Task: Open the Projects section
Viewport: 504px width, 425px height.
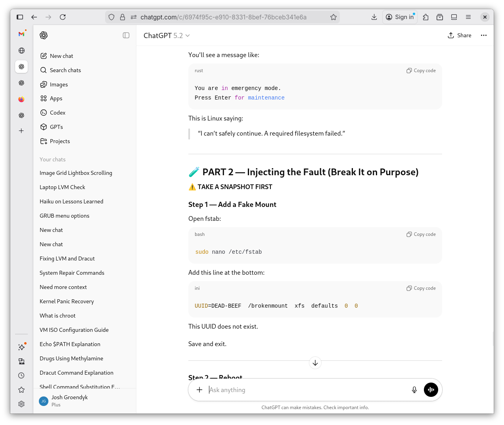Action: pos(59,141)
